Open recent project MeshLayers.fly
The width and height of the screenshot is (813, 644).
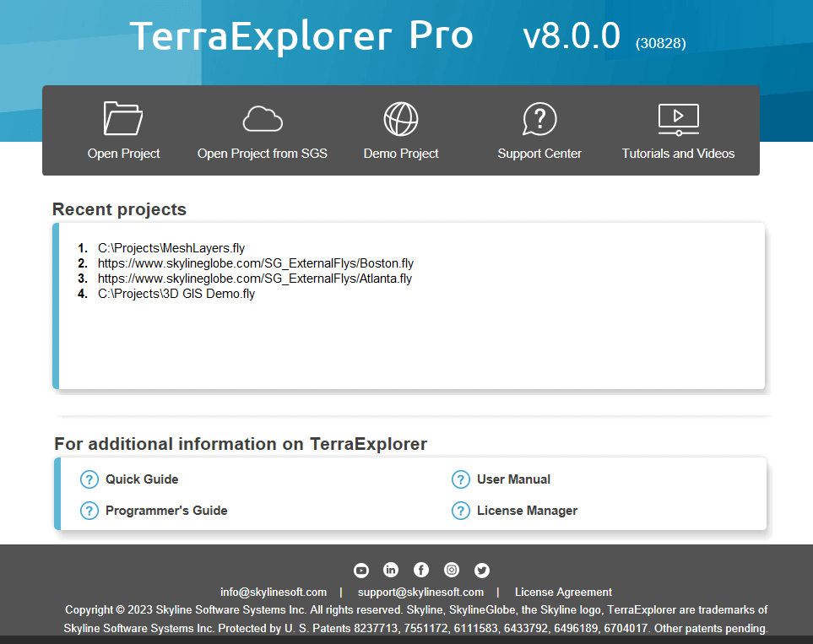[171, 248]
